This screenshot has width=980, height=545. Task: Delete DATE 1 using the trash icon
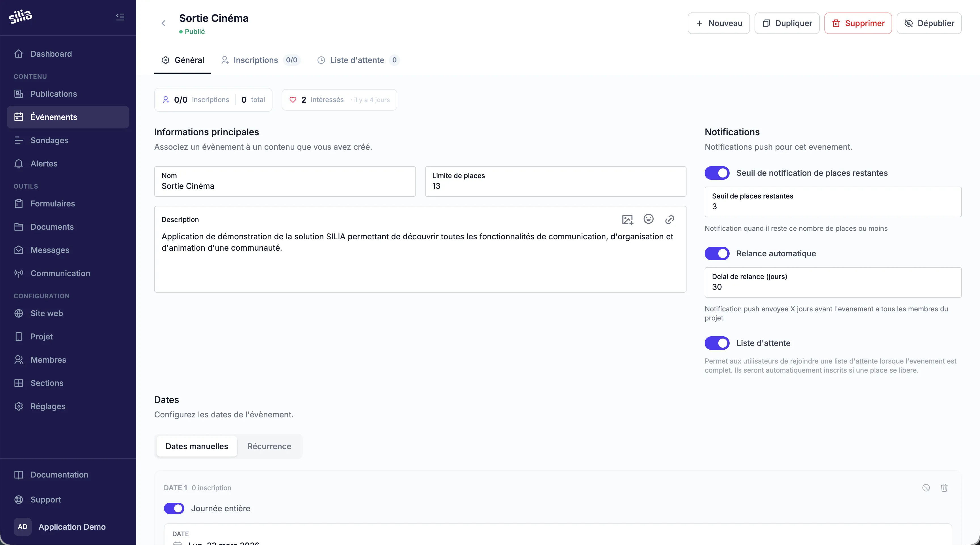click(945, 487)
